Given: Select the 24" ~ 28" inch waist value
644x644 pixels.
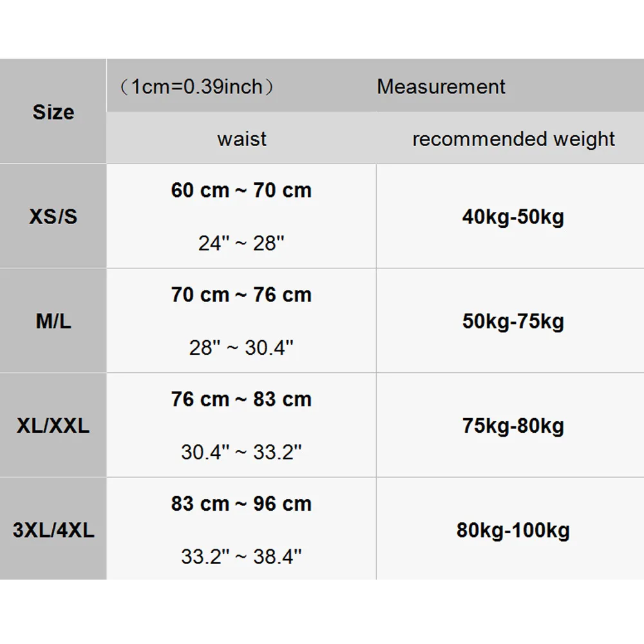Looking at the screenshot, I should tap(241, 243).
